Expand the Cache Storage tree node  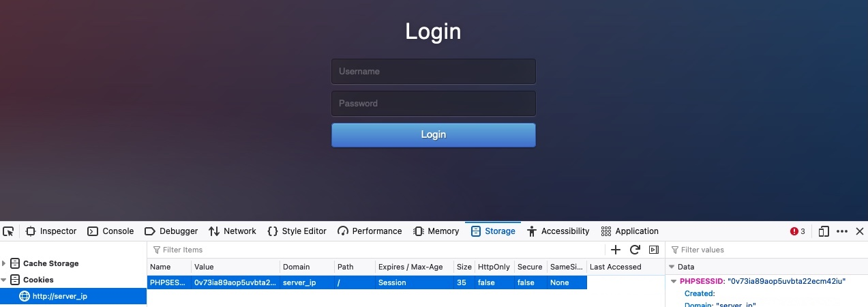click(x=5, y=263)
